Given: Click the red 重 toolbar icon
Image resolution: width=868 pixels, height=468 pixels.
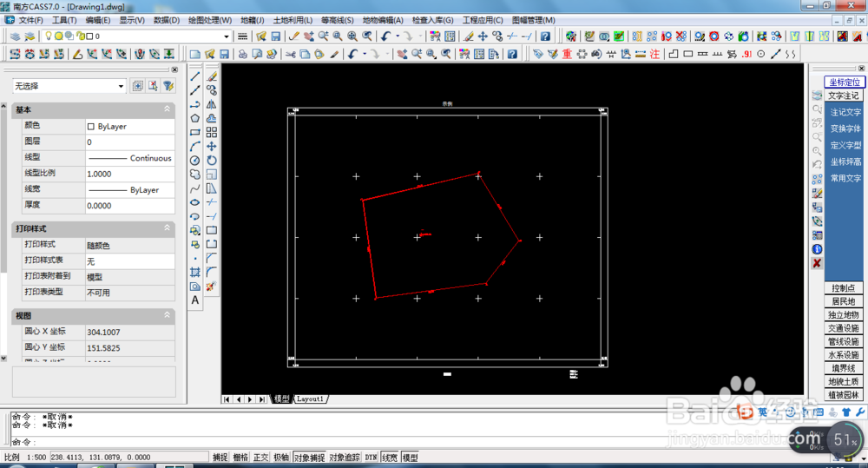Looking at the screenshot, I should point(567,55).
